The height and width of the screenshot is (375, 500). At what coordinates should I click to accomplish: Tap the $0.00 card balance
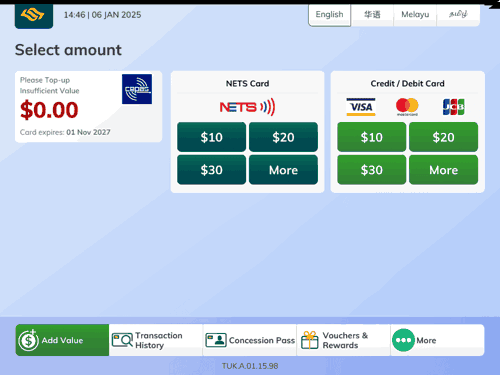tap(49, 110)
